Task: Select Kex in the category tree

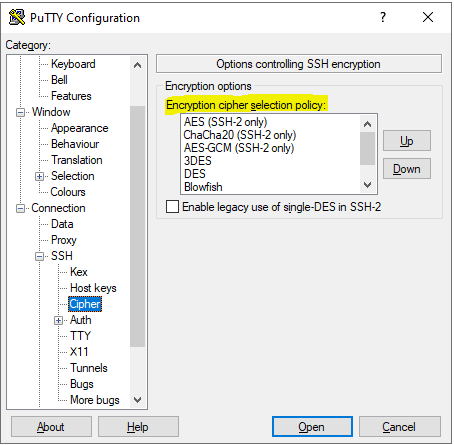Action: pos(79,272)
